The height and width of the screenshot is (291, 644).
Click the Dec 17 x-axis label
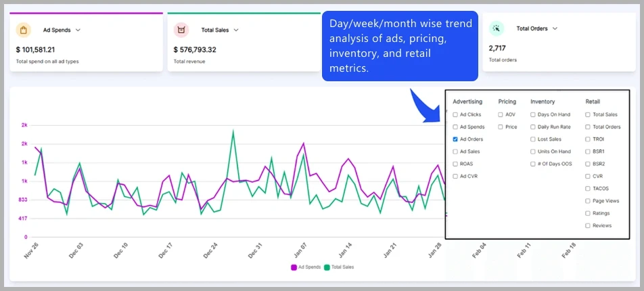[x=166, y=250]
